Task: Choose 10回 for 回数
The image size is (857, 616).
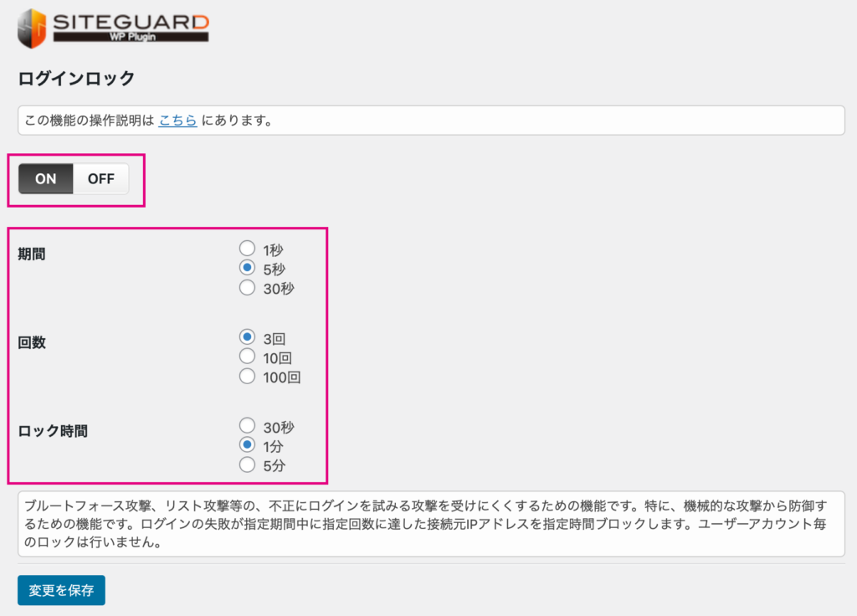Action: [x=247, y=357]
